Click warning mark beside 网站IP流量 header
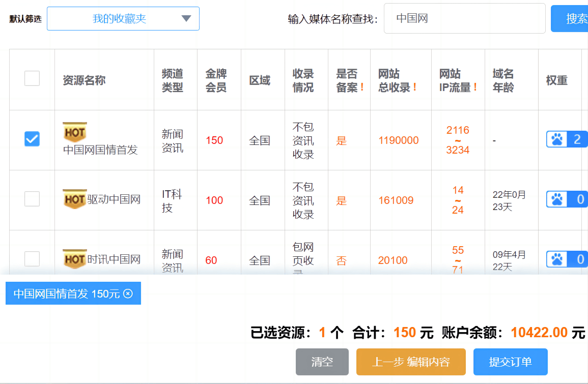Screen dimensions: 588x384 (x=475, y=87)
